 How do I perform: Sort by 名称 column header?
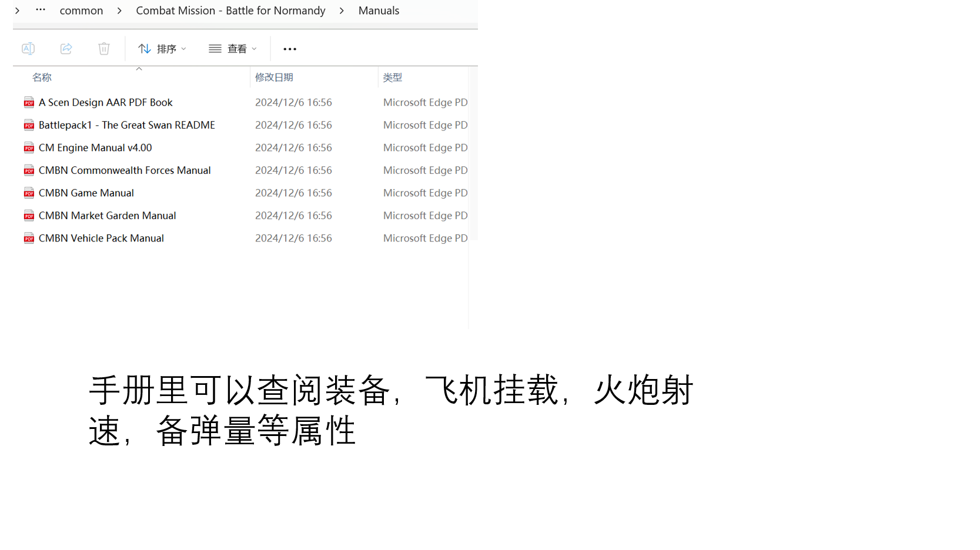pos(42,78)
